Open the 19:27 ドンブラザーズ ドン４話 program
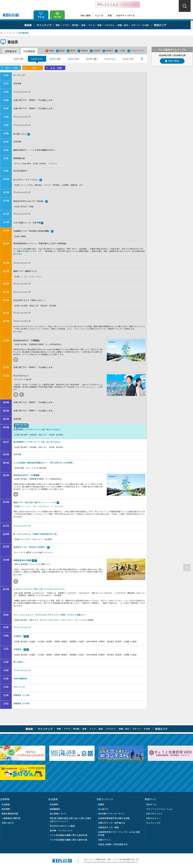The image size is (193, 868). tap(37, 442)
